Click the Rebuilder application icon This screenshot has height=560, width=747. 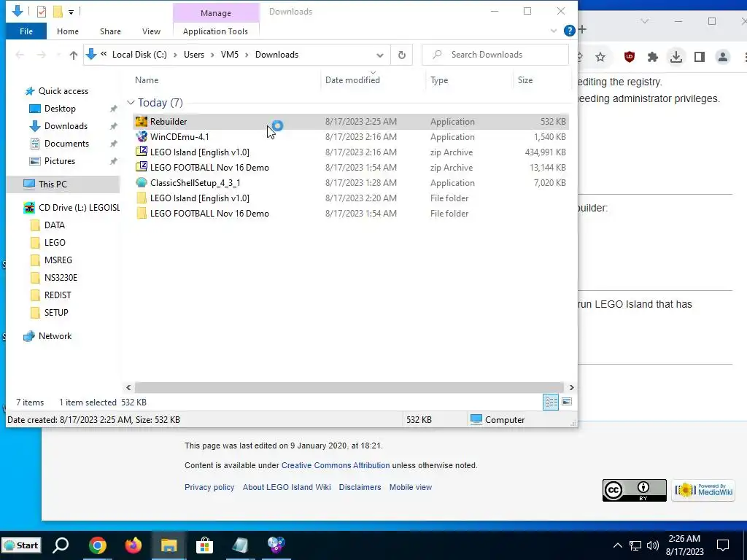coord(141,122)
